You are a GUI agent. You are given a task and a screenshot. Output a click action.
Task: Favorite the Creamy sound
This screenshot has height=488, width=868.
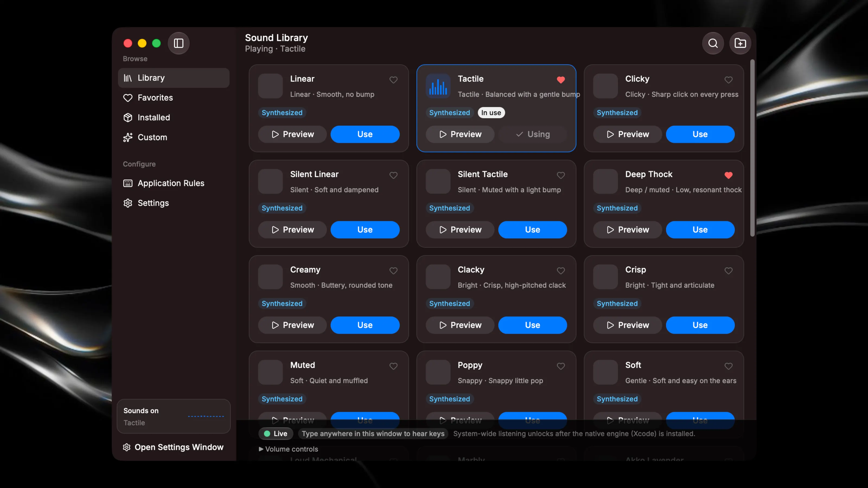click(x=393, y=271)
